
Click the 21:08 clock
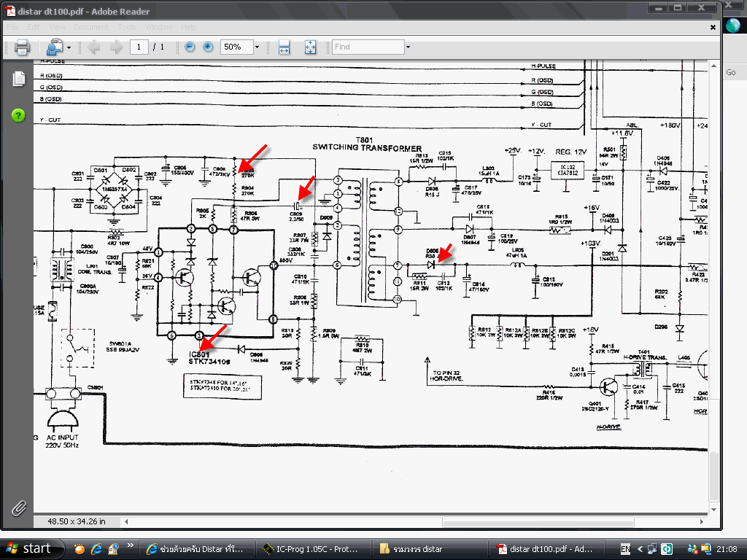(x=726, y=549)
